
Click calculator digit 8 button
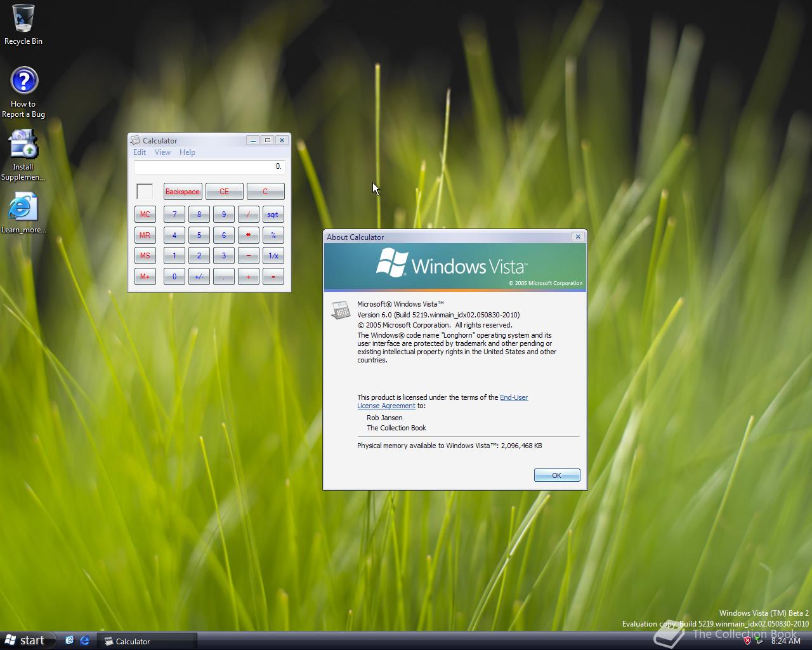(x=199, y=215)
